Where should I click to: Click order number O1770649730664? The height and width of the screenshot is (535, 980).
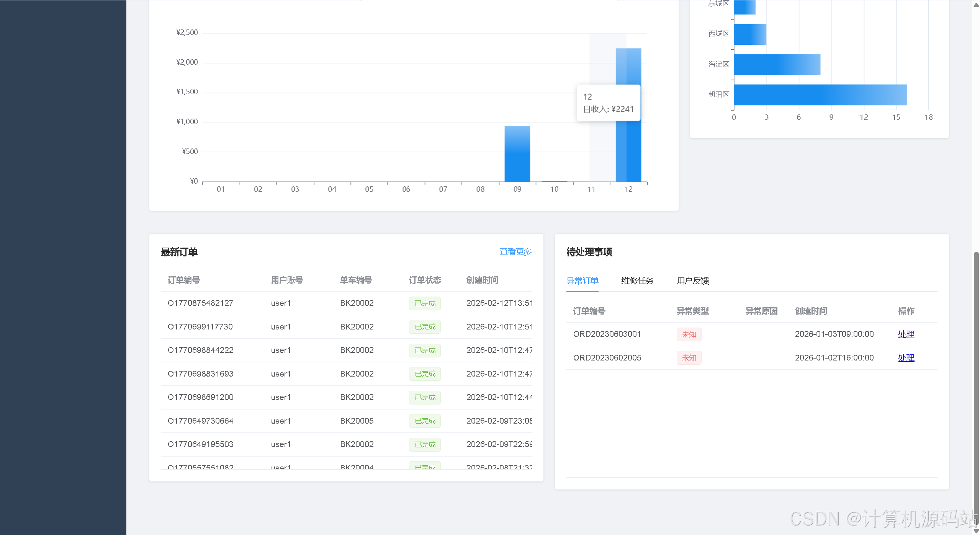pos(200,421)
